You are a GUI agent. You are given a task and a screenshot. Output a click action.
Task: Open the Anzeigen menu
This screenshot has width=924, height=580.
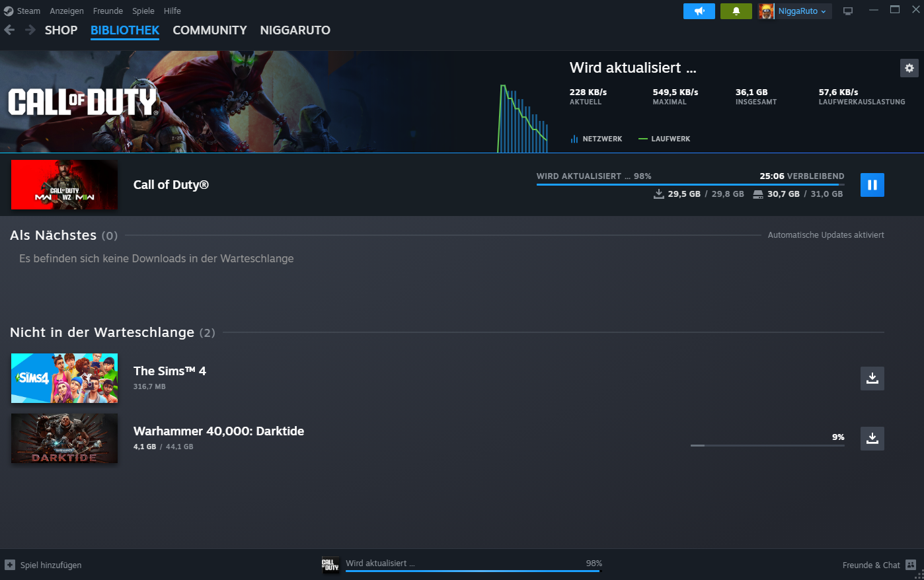pos(67,11)
